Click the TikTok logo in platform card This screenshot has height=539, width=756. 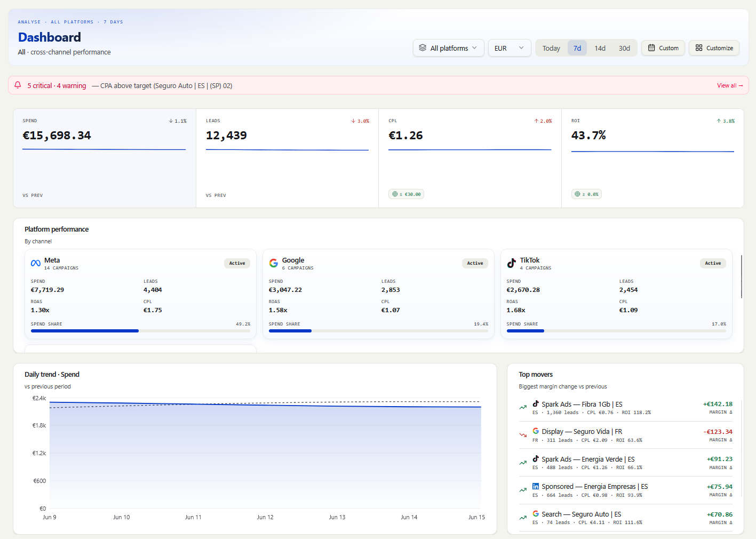pos(512,263)
